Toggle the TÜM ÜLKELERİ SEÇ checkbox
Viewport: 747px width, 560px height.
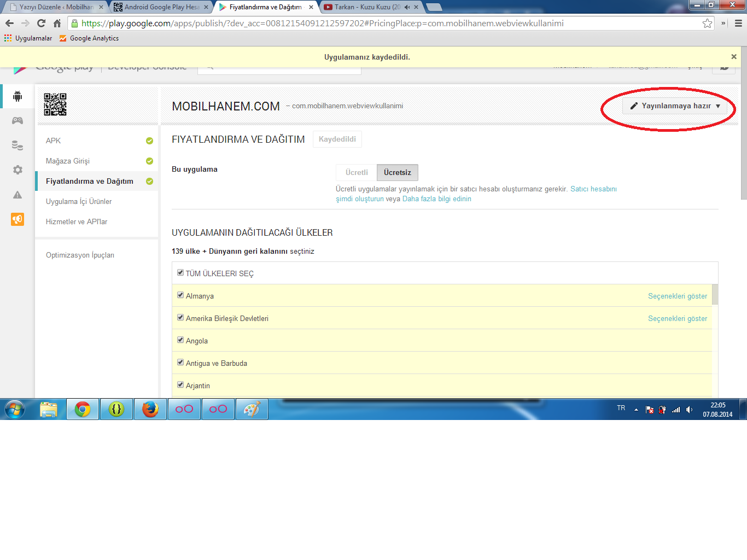[180, 272]
